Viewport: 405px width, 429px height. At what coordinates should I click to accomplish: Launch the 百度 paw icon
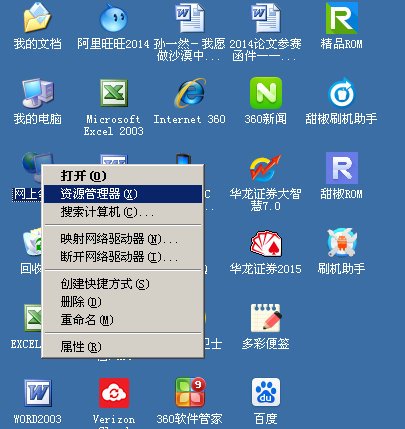[x=266, y=392]
